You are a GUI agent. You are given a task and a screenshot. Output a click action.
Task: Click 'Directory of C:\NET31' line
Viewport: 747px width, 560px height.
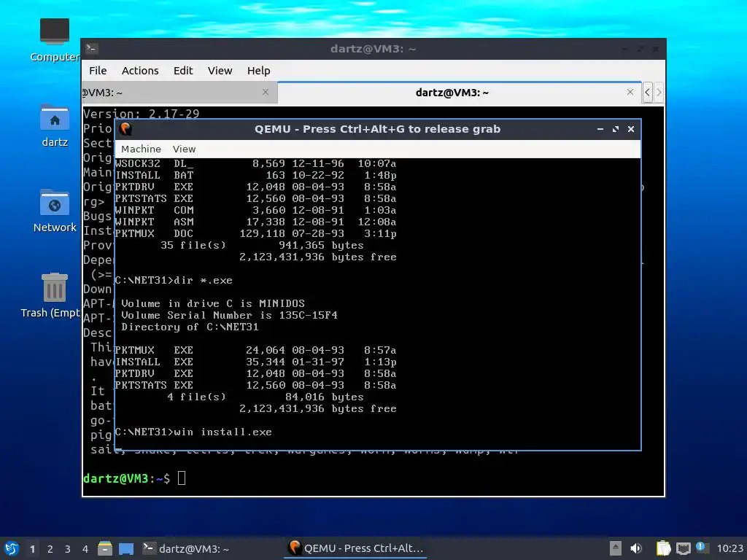click(190, 327)
